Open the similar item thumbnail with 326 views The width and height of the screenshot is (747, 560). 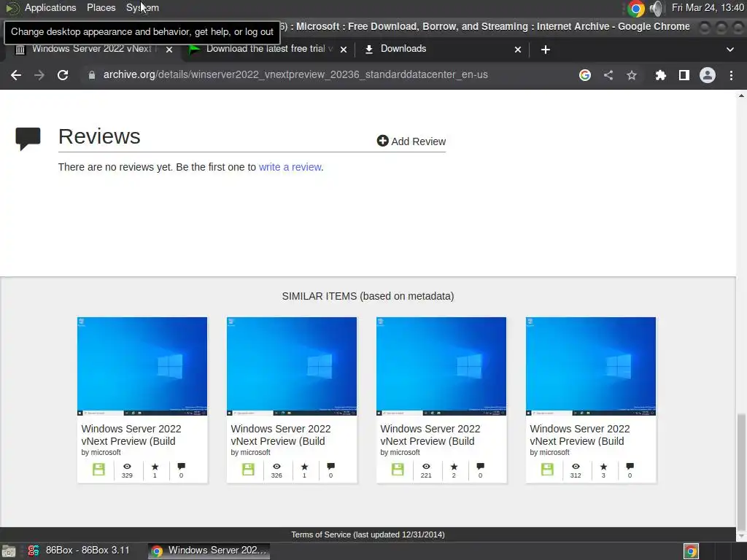[x=292, y=366]
